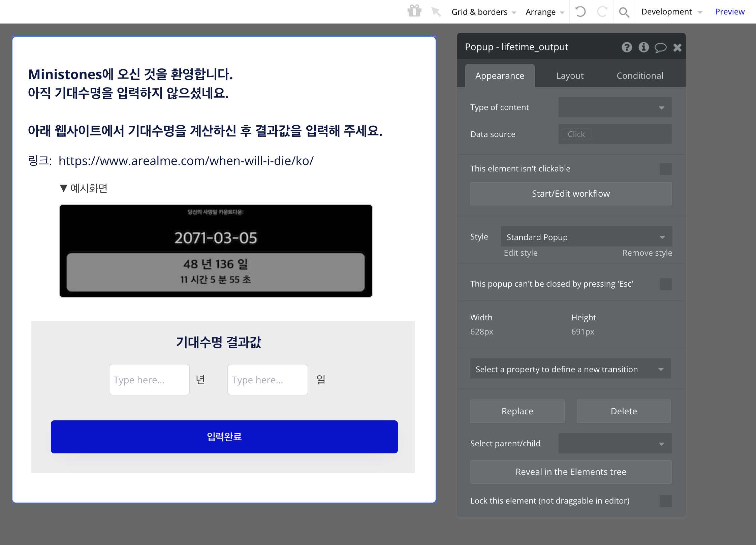Click the undo arrow icon
Viewport: 756px width, 545px height.
tap(580, 12)
